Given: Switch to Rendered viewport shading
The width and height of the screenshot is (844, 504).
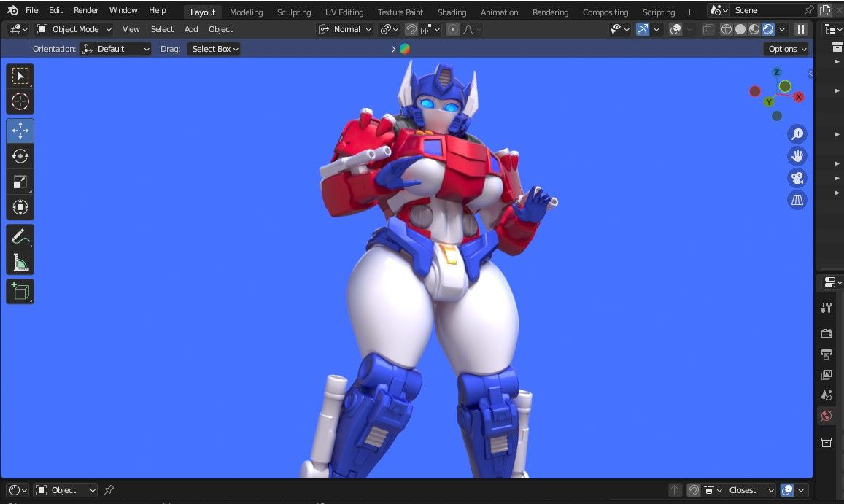Looking at the screenshot, I should point(768,29).
